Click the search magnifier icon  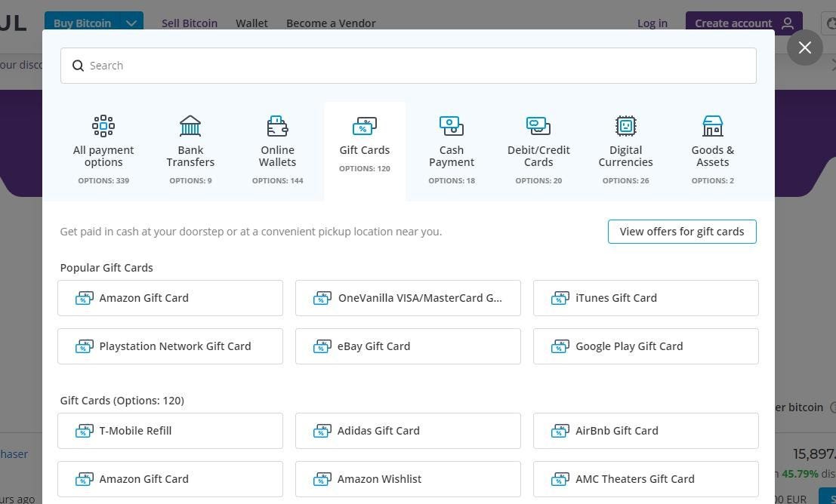click(x=78, y=66)
